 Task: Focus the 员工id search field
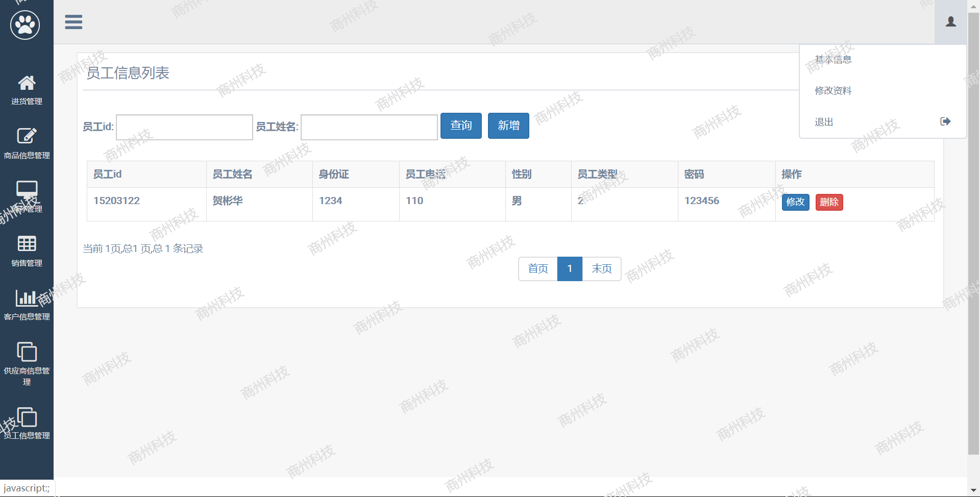pos(184,127)
